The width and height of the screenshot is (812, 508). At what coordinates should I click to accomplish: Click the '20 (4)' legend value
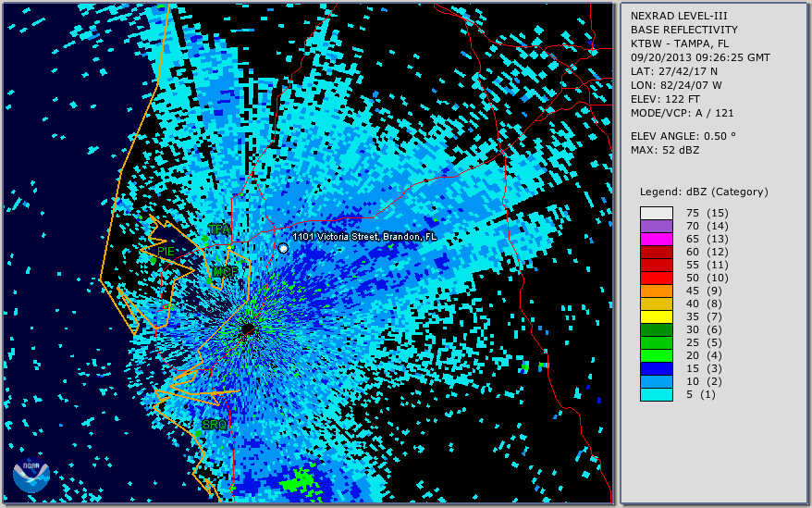[704, 355]
